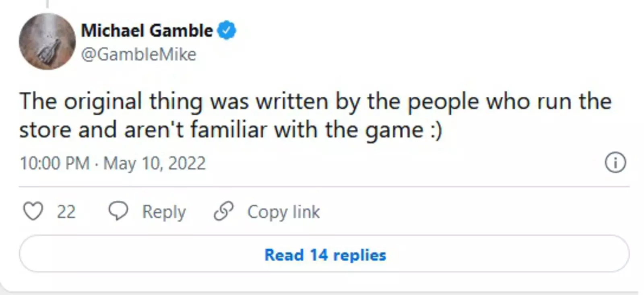The height and width of the screenshot is (295, 644).
Task: Click the Reply text label
Action: pyautogui.click(x=164, y=212)
